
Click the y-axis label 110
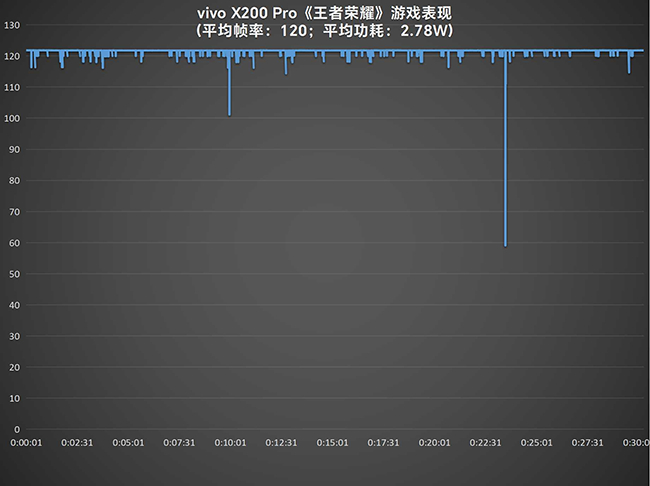(x=12, y=87)
